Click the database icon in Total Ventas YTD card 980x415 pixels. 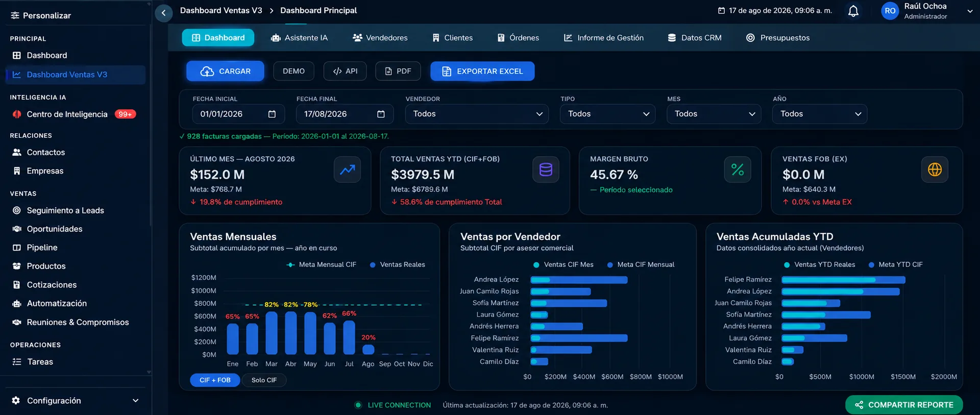coord(546,169)
